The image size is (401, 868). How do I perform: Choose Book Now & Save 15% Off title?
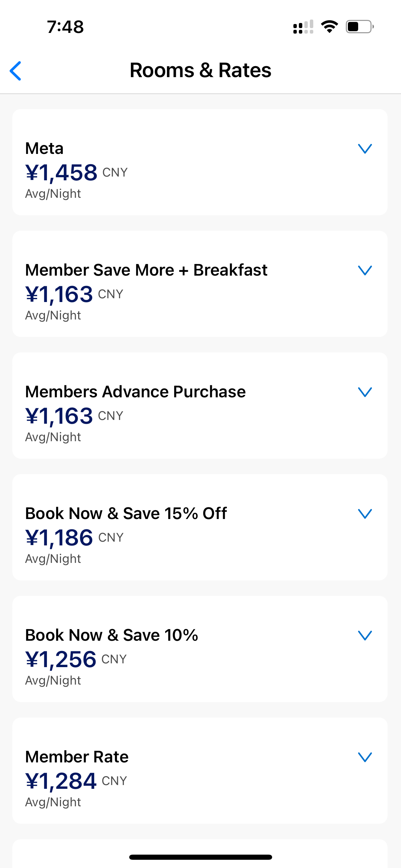tap(126, 514)
